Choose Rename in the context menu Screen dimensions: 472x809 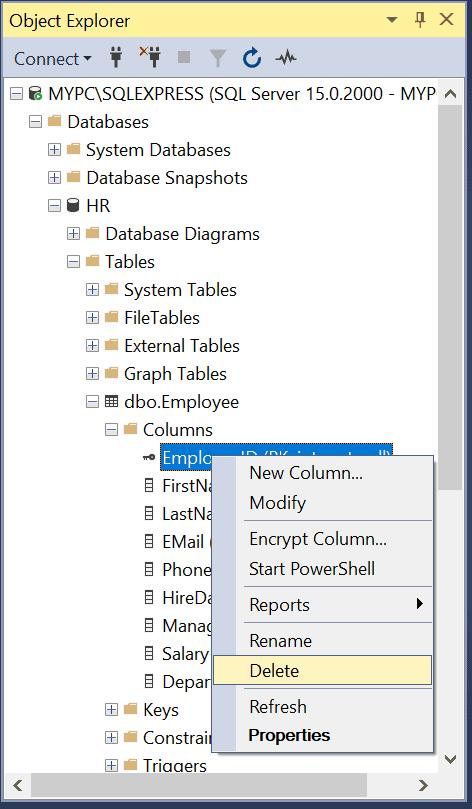322,640
